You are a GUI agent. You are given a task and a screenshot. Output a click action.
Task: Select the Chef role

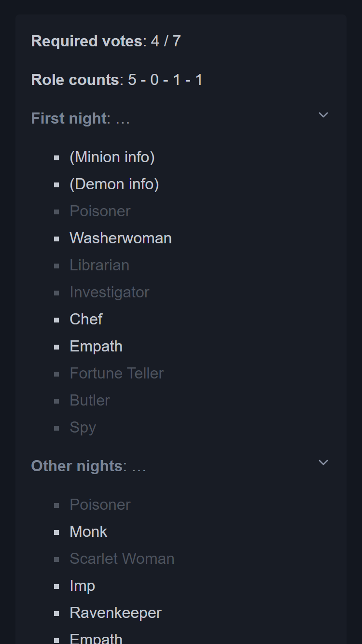coord(86,319)
